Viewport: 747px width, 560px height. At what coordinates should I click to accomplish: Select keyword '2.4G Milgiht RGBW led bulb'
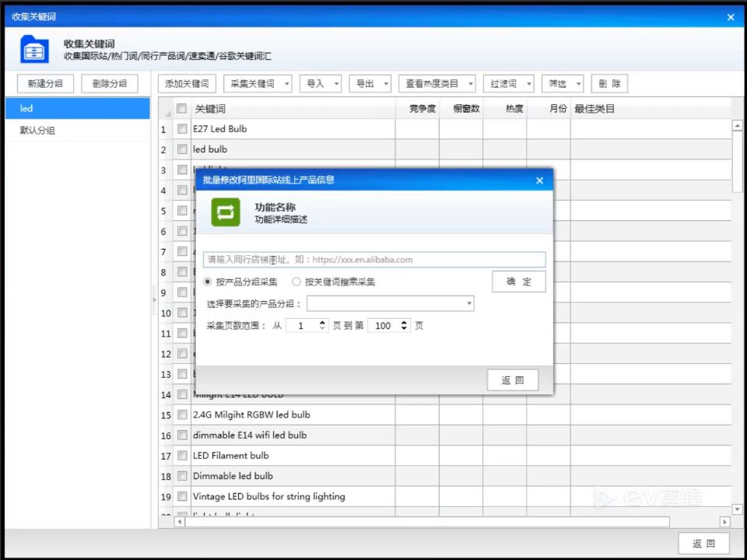pyautogui.click(x=251, y=415)
